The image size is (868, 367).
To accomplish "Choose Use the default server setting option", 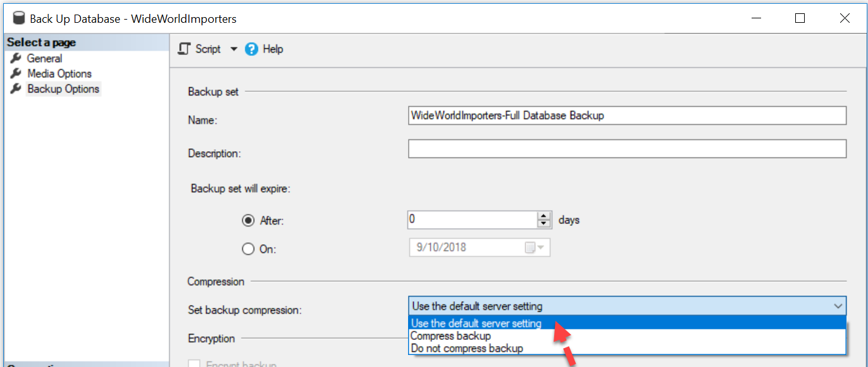I will tap(627, 323).
